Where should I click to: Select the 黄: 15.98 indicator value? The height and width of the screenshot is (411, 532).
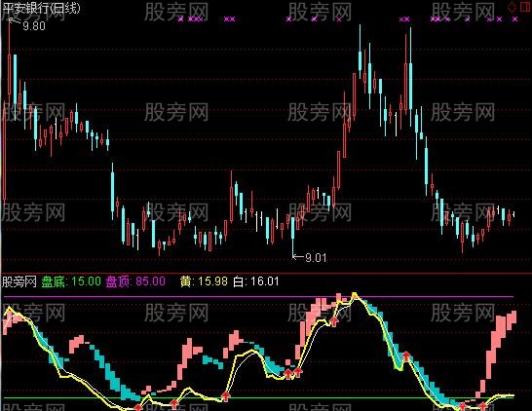[204, 281]
